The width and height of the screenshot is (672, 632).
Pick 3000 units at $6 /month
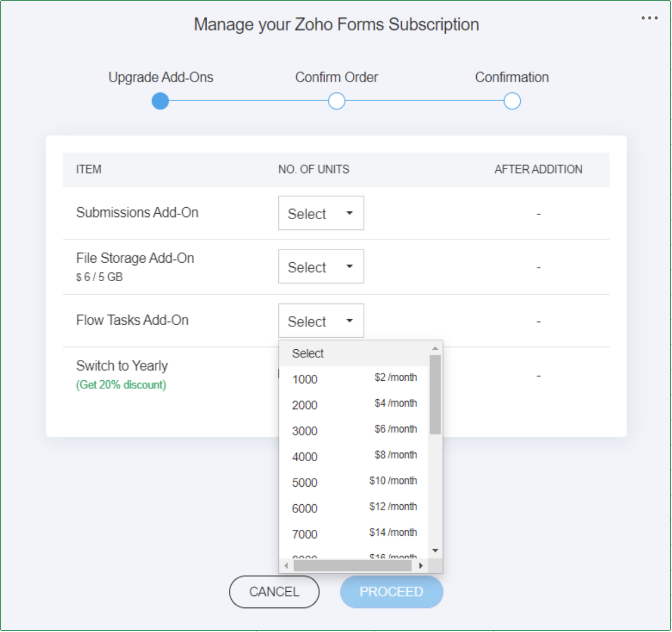click(x=353, y=431)
